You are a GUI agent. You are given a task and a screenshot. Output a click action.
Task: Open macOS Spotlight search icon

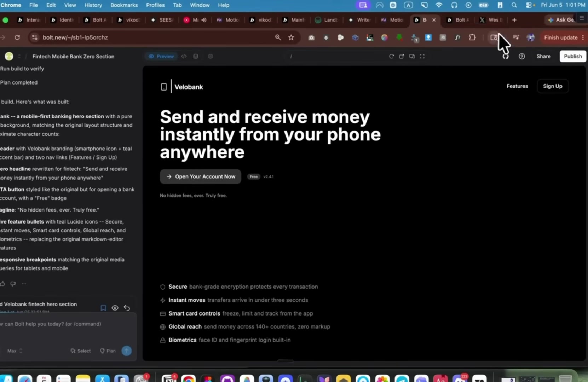pyautogui.click(x=514, y=5)
